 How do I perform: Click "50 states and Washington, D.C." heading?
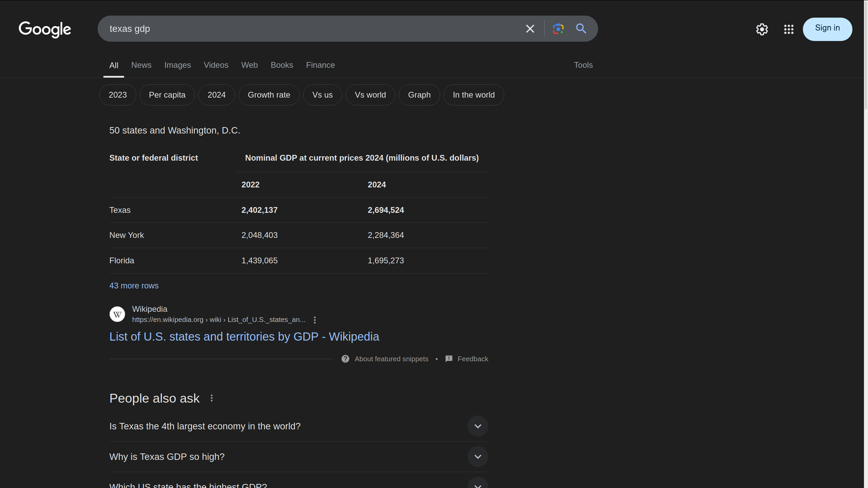click(x=175, y=130)
